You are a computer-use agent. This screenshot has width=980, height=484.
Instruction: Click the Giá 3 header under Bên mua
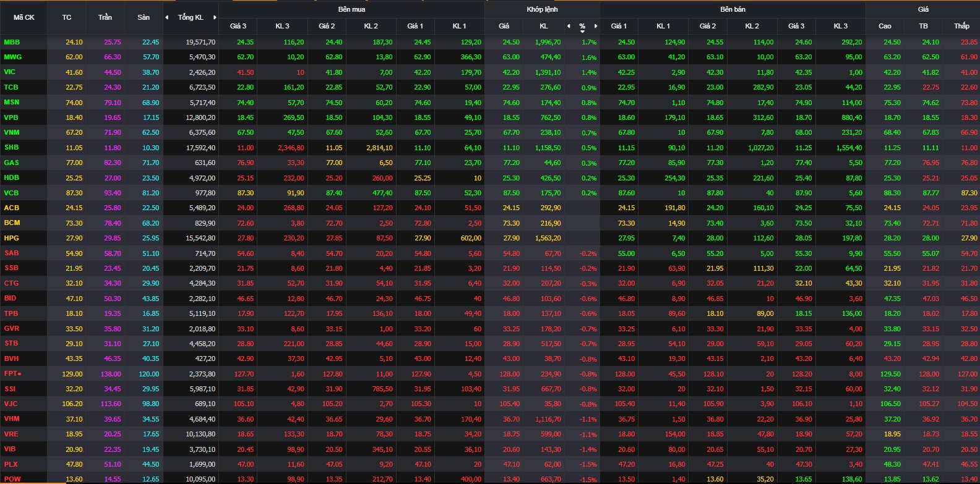238,26
